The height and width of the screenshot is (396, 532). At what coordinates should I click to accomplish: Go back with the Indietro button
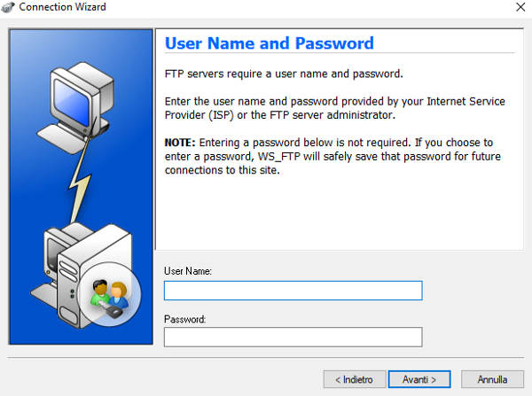355,379
